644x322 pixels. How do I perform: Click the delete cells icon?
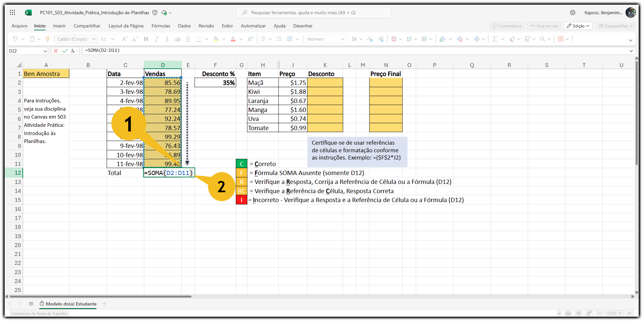click(x=460, y=39)
